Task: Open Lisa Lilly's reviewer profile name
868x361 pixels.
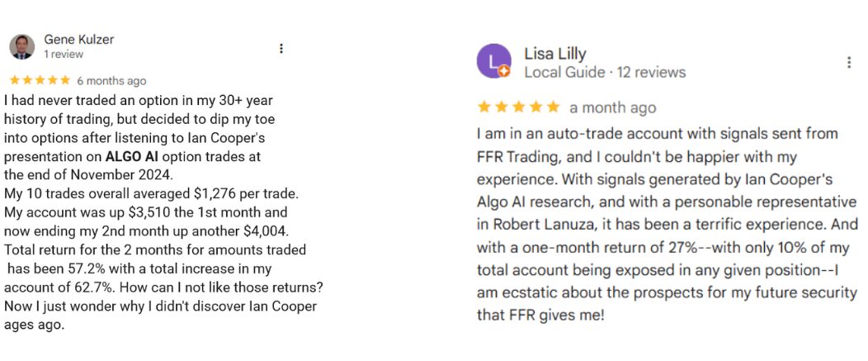Action: click(x=555, y=54)
